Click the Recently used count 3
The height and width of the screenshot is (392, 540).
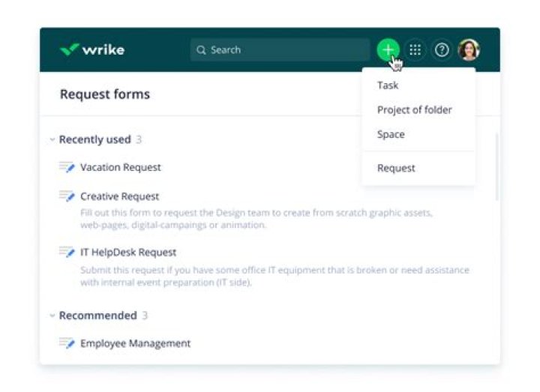coord(139,139)
